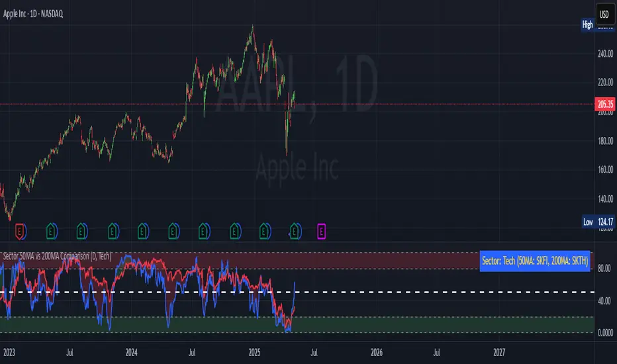Open the green earnings marker for February 2025

point(264,232)
